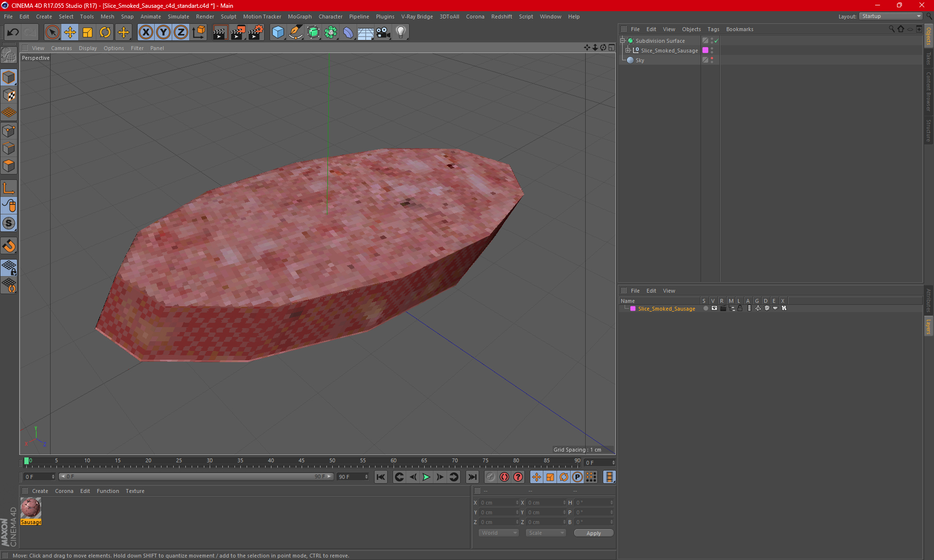Image resolution: width=934 pixels, height=560 pixels.
Task: Open the Array modeling objects icon
Action: click(331, 33)
